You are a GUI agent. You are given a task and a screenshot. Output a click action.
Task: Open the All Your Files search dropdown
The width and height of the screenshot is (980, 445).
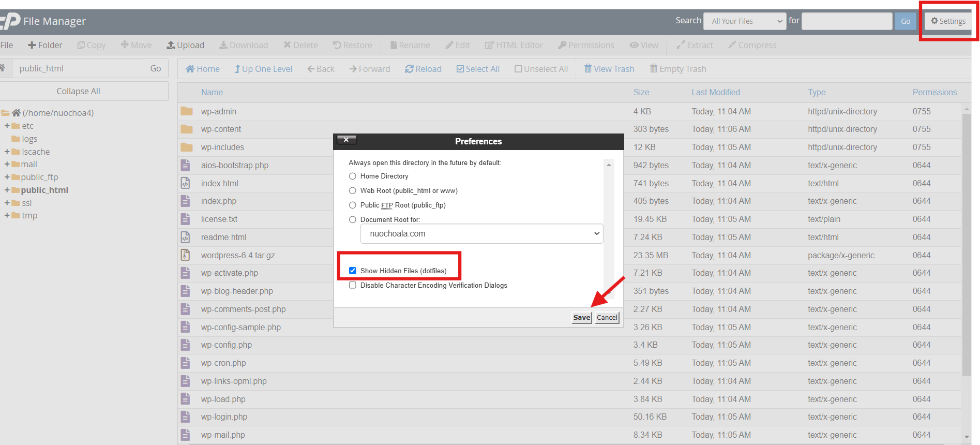tap(745, 21)
